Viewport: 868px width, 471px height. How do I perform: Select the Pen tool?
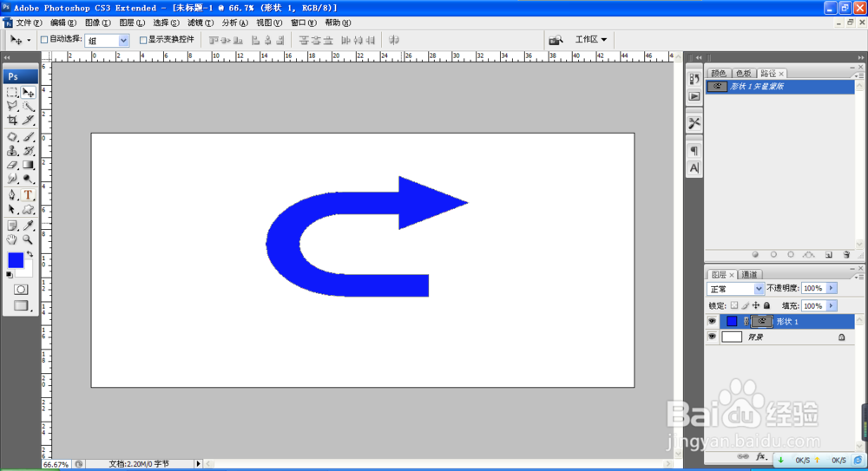12,195
